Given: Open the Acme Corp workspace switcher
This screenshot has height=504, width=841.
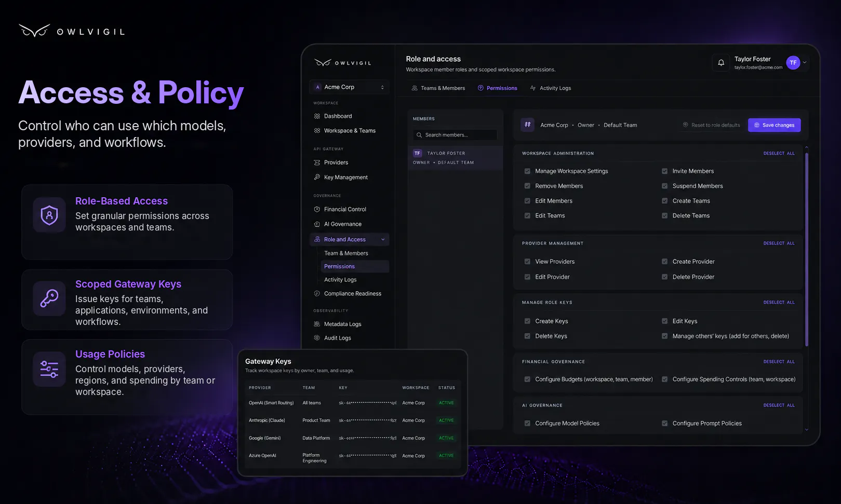Looking at the screenshot, I should tap(349, 87).
